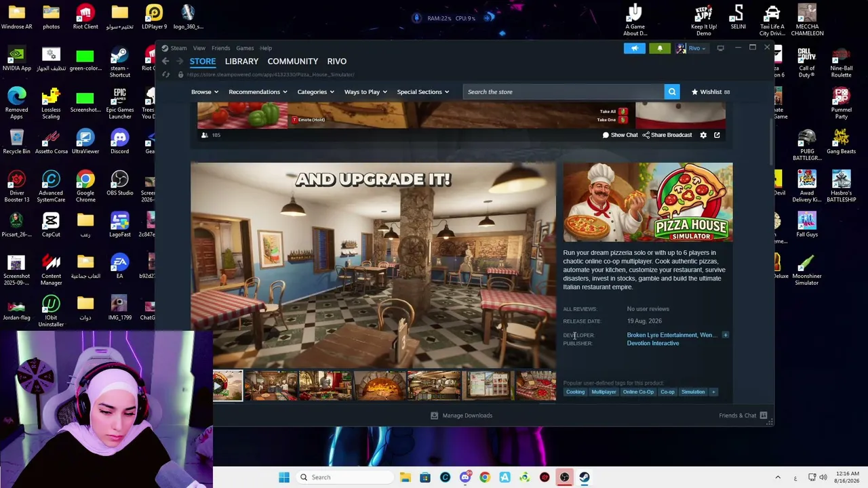This screenshot has height=488, width=868.
Task: Select the menu board screenshot thumbnail
Action: (488, 386)
